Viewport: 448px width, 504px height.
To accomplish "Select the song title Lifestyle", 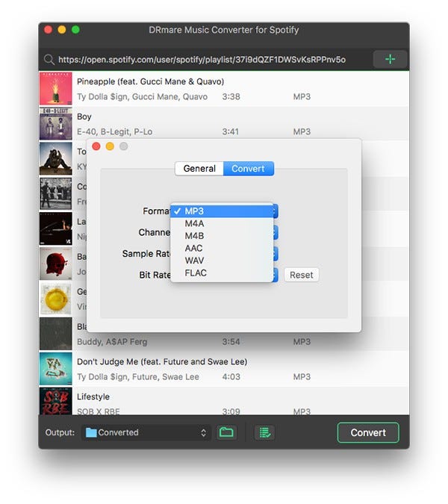I will click(93, 396).
